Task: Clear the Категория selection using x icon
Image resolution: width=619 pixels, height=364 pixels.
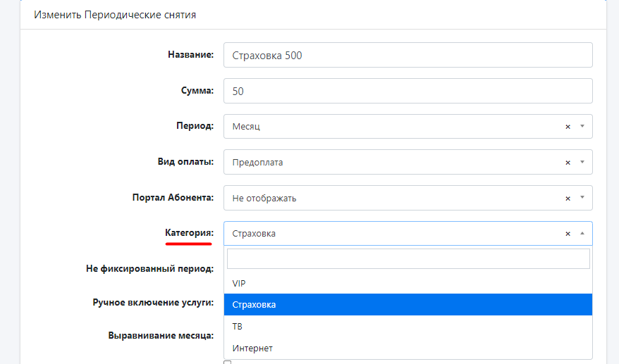Action: coord(568,234)
